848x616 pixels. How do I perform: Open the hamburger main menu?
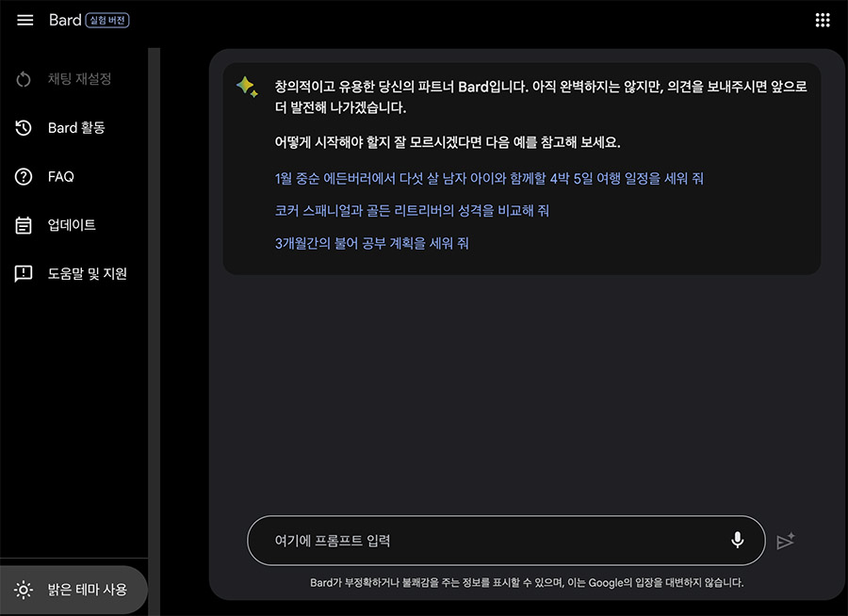(x=24, y=20)
